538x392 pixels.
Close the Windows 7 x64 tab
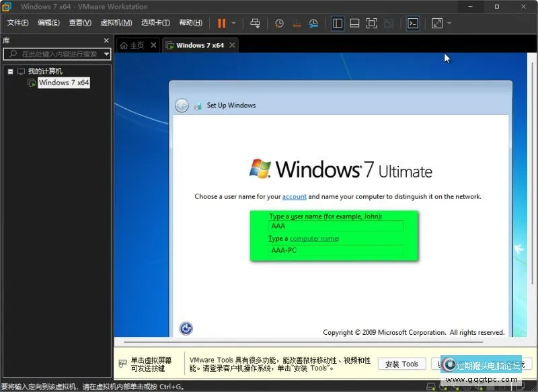[x=232, y=45]
